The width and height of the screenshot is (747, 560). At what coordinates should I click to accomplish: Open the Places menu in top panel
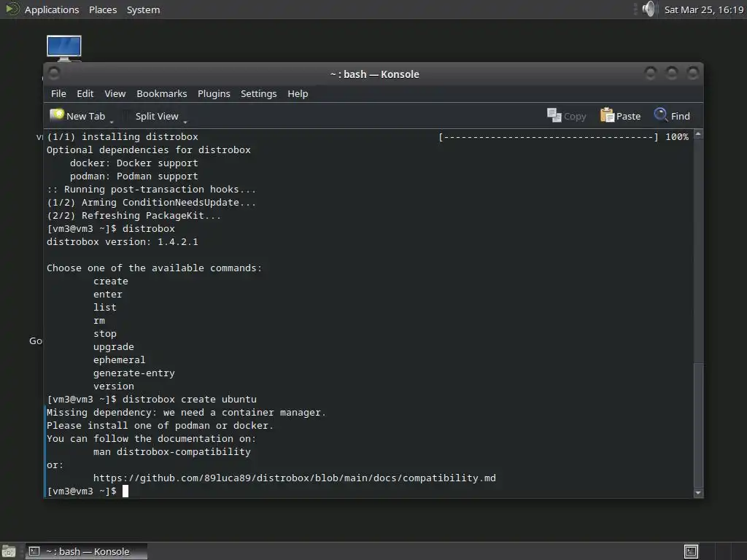tap(103, 9)
